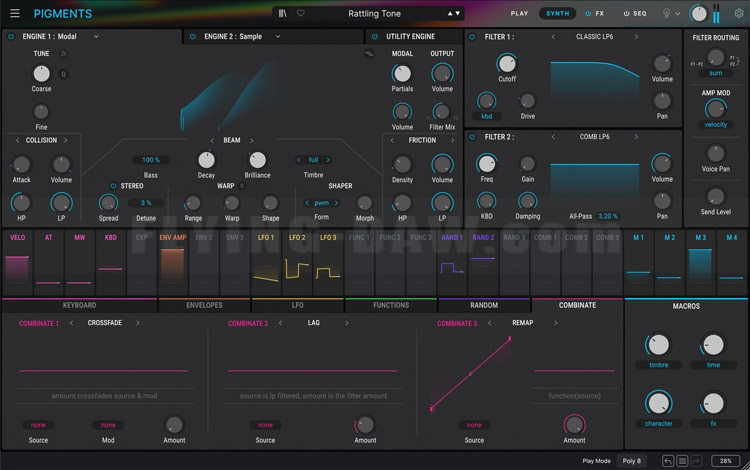Open the Poly 8 play mode dropdown
Viewport: 750px width, 470px height.
(x=632, y=461)
